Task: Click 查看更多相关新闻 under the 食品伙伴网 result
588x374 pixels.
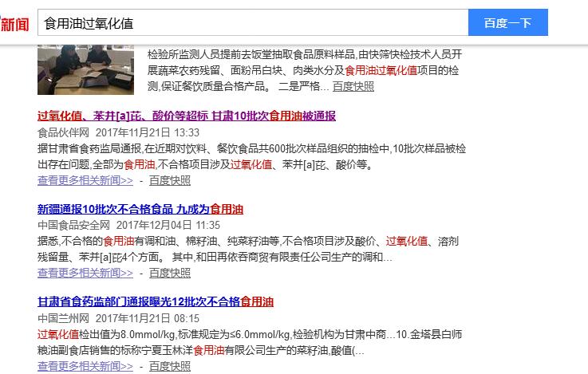Action: pyautogui.click(x=85, y=180)
